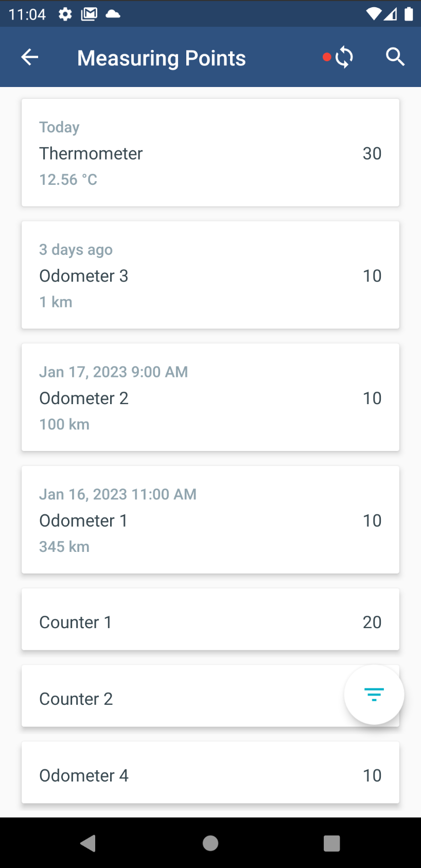
Task: Tap the back arrow icon
Action: point(30,57)
